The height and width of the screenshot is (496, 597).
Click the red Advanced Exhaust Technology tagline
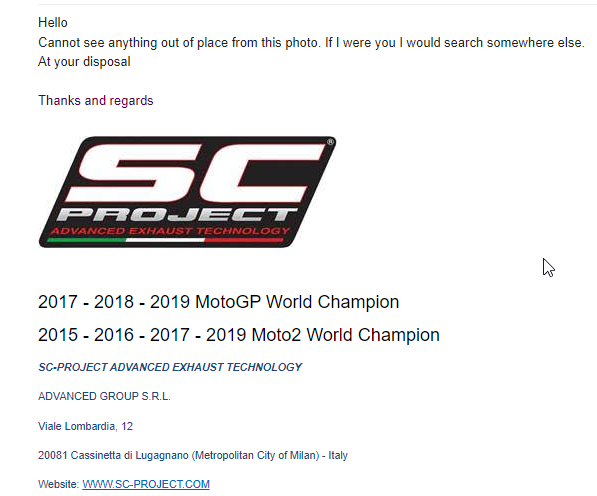tap(170, 231)
